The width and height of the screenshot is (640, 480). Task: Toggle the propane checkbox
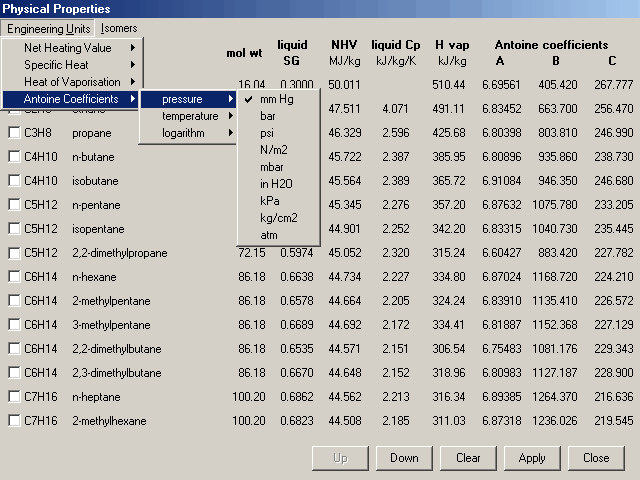point(14,132)
